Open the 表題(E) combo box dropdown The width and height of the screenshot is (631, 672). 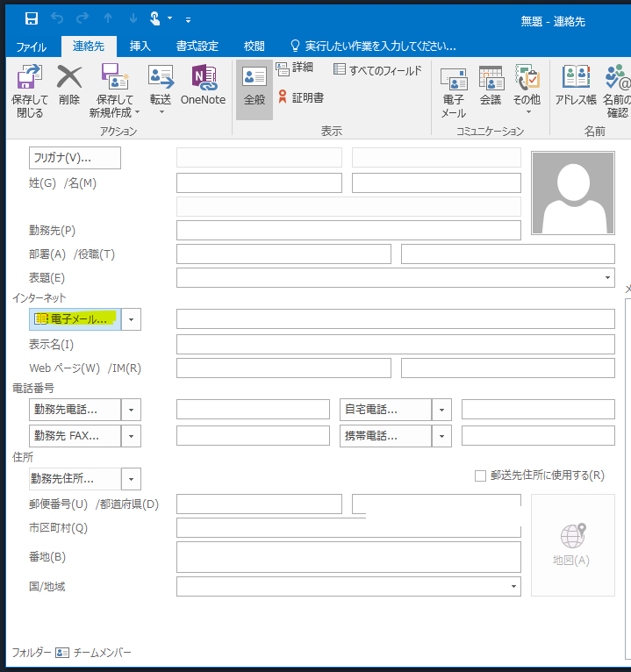tap(607, 278)
